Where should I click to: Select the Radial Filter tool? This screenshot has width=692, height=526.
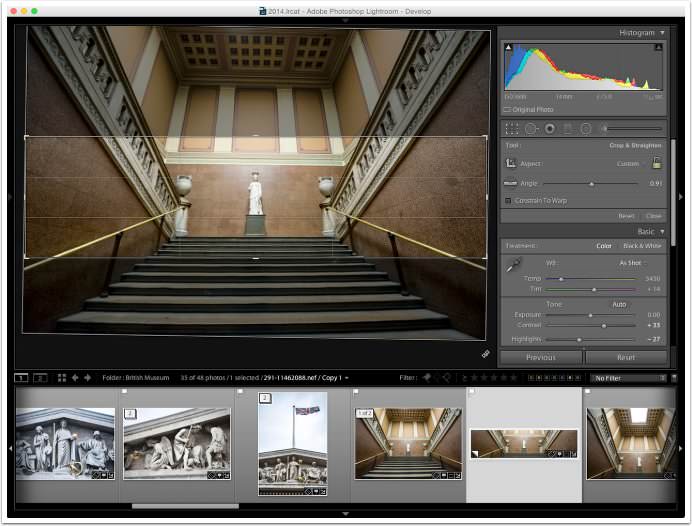tap(586, 129)
